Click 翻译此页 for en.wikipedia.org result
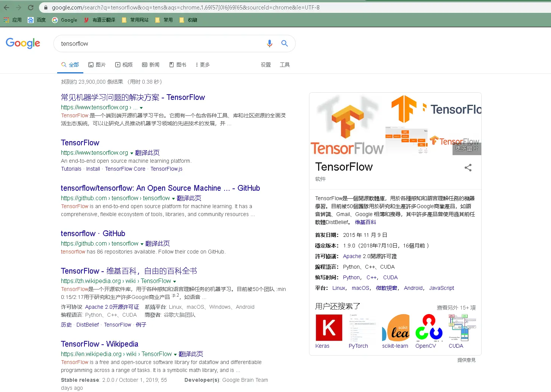The image size is (551, 392). click(x=191, y=354)
